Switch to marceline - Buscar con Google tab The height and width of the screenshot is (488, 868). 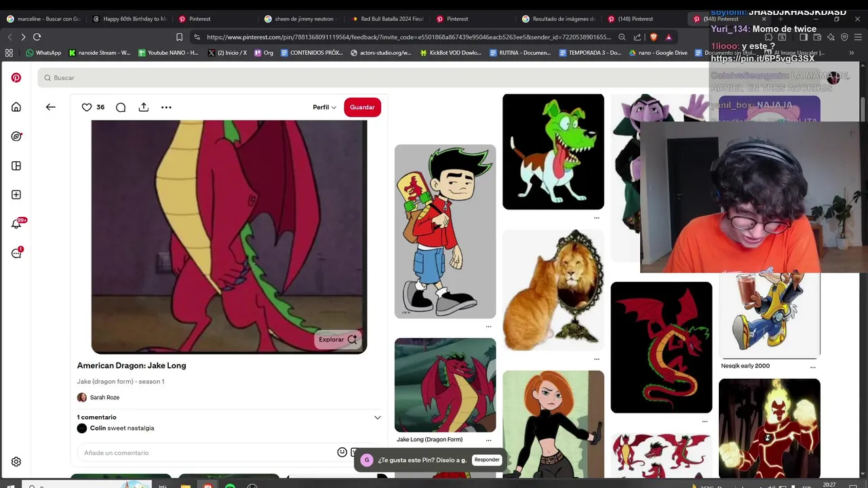click(42, 19)
